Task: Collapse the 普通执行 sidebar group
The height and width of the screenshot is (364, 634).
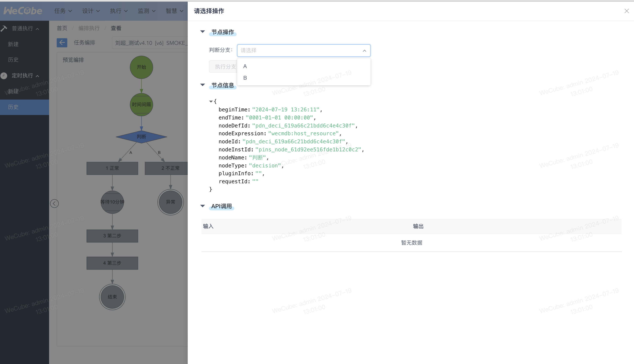Action: (x=25, y=29)
